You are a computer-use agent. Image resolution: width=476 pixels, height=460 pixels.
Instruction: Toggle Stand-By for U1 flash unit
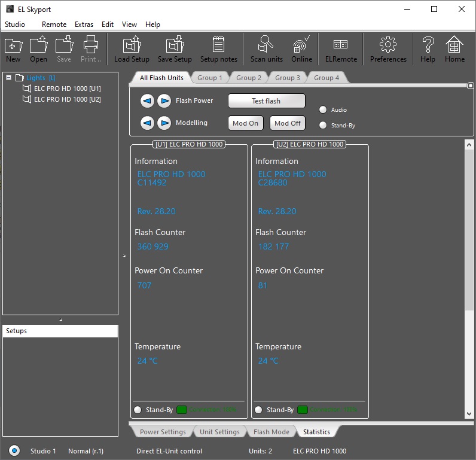pyautogui.click(x=138, y=410)
